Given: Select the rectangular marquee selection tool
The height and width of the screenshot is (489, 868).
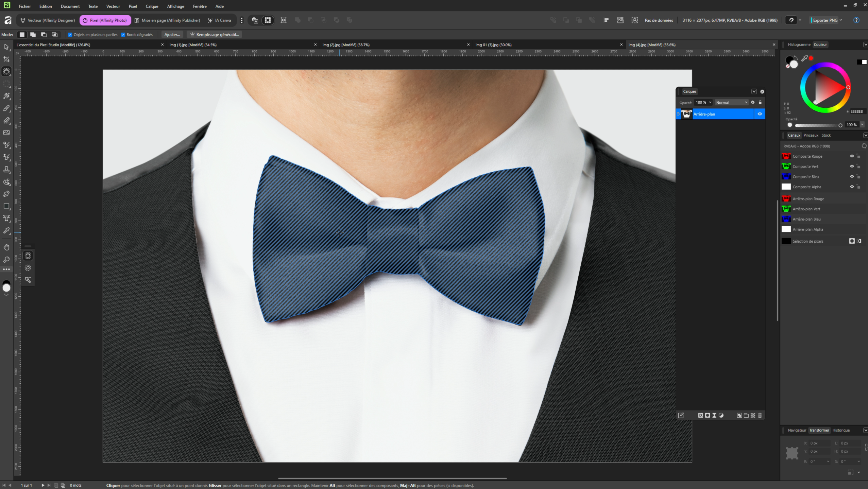Looking at the screenshot, I should [x=6, y=84].
